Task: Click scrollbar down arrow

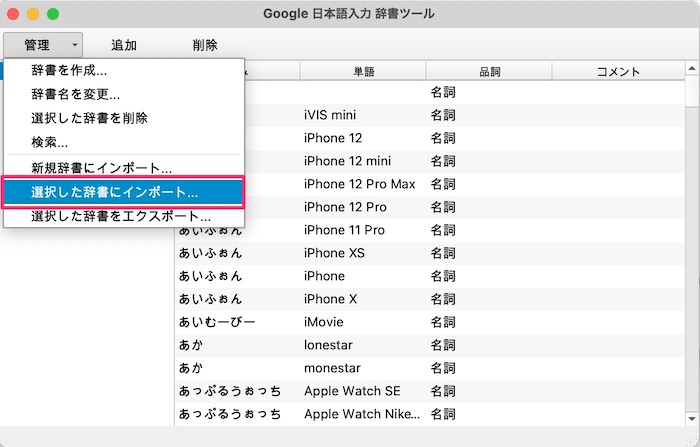Action: point(692,419)
